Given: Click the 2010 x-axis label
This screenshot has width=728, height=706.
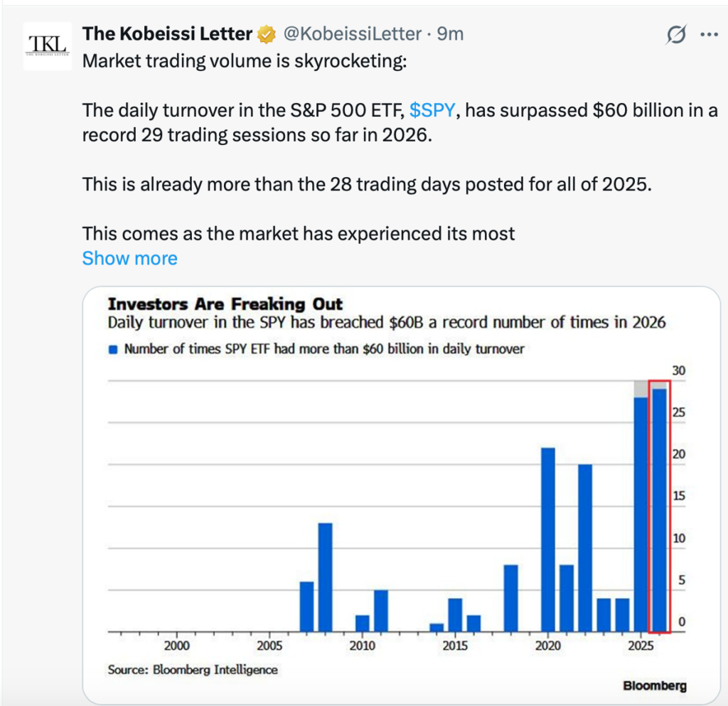Looking at the screenshot, I should [x=363, y=646].
